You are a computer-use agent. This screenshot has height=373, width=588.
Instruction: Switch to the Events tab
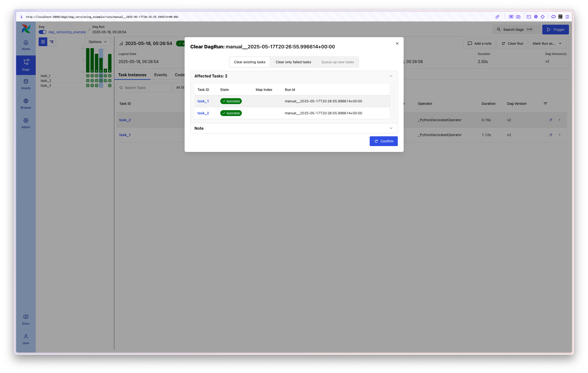(x=160, y=75)
